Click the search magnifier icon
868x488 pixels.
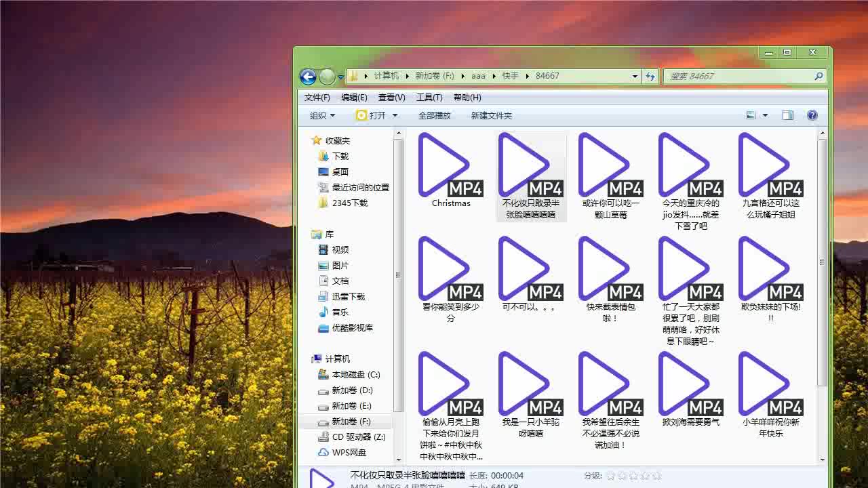(818, 76)
